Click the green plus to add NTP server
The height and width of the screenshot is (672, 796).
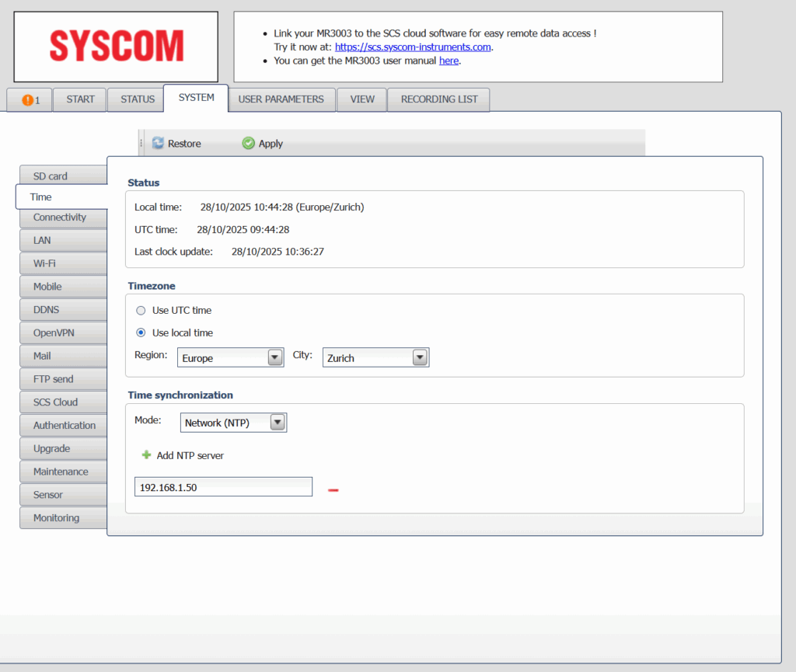pyautogui.click(x=146, y=455)
